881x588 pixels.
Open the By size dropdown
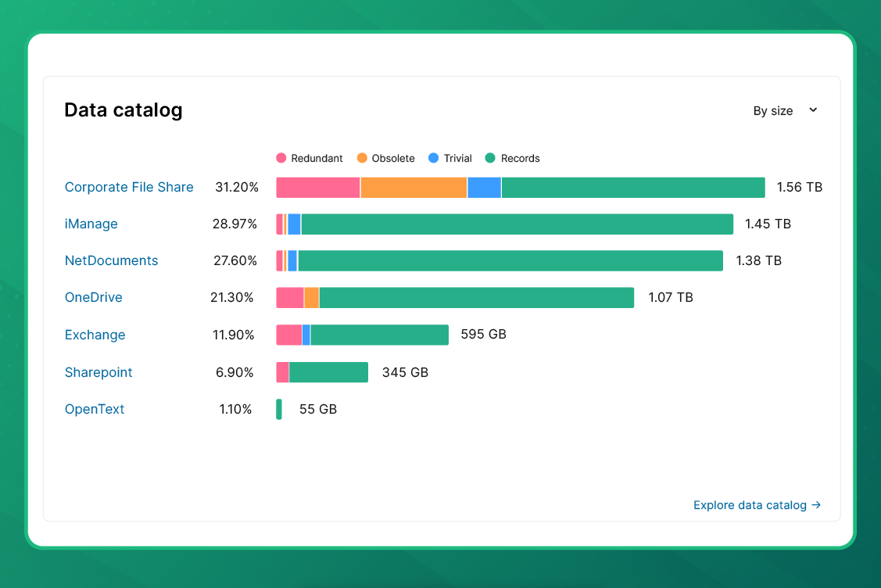[x=784, y=110]
